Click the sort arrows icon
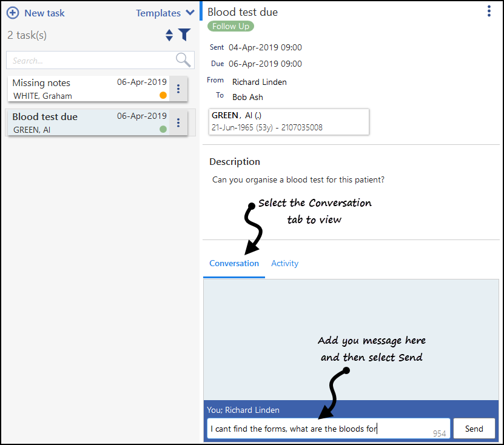This screenshot has width=504, height=445. click(x=169, y=35)
